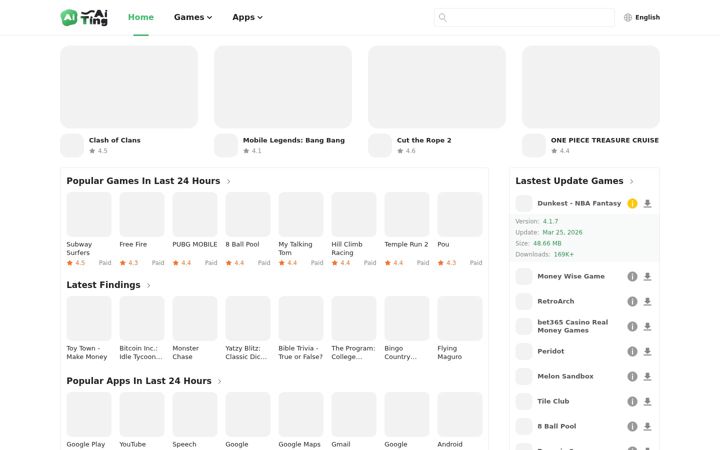This screenshot has width=720, height=450.
Task: Show info for Peridot
Action: point(632,351)
